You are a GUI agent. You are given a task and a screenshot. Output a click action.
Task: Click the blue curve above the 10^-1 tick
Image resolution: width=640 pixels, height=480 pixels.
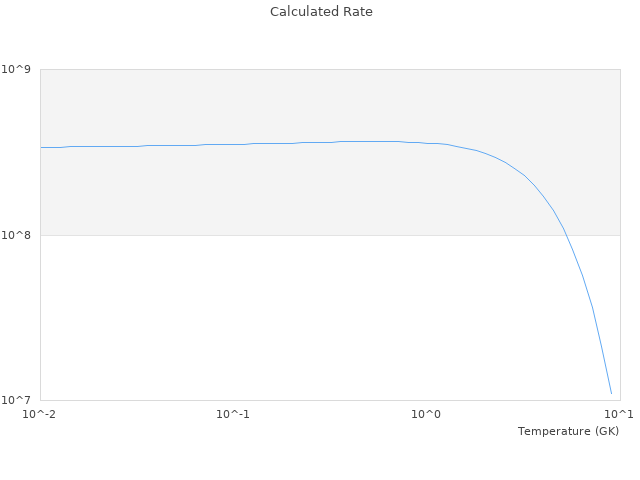(233, 144)
